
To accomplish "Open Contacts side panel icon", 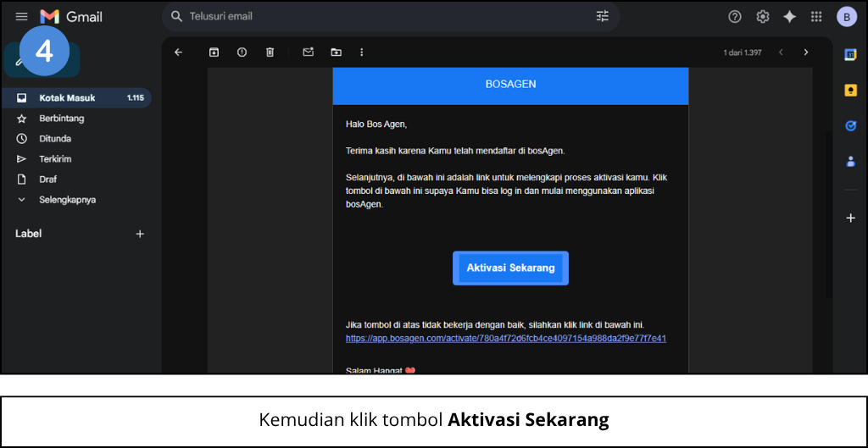I will coord(850,162).
